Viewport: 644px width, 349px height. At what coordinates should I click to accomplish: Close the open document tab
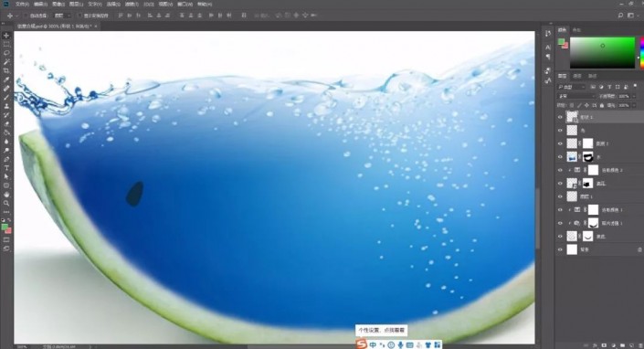pos(96,26)
